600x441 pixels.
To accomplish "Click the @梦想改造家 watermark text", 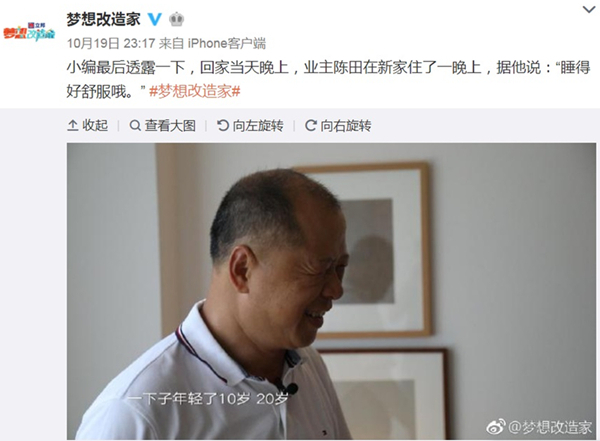I will (x=550, y=427).
